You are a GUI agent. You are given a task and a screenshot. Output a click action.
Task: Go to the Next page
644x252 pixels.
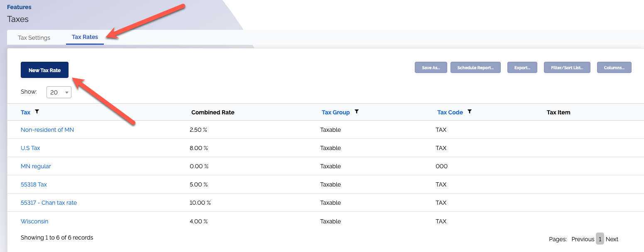[x=612, y=239]
